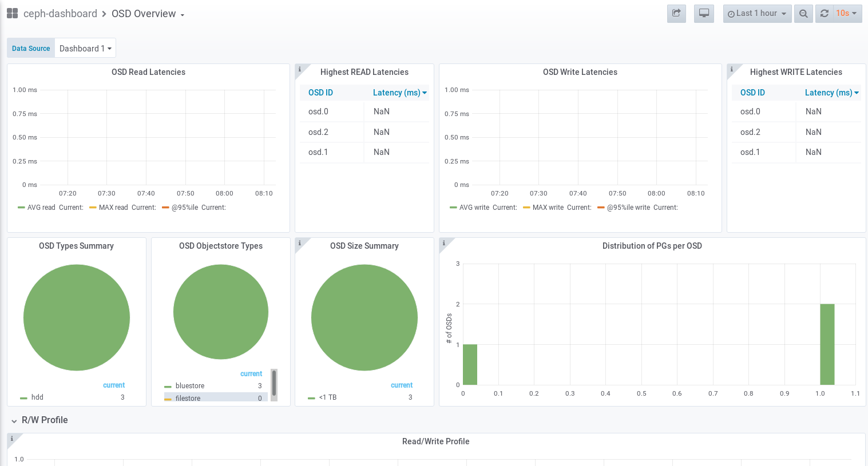868x466 pixels.
Task: Click the hdd green legend color swatch
Action: click(23, 398)
